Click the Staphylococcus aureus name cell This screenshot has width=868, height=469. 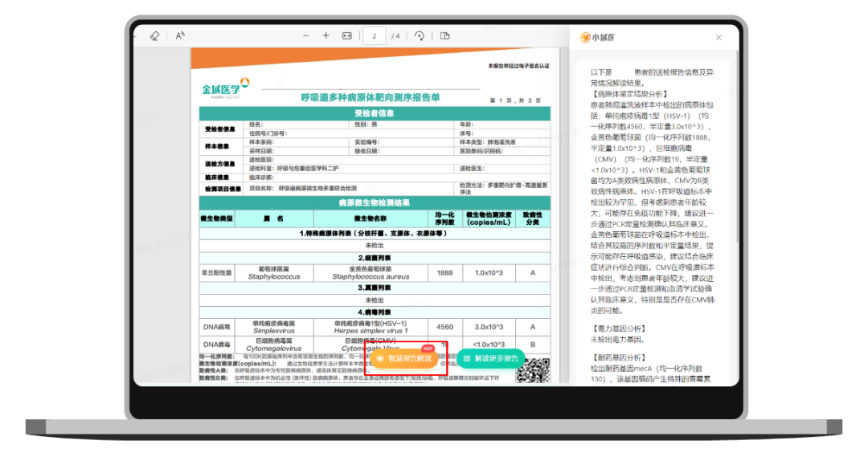371,273
